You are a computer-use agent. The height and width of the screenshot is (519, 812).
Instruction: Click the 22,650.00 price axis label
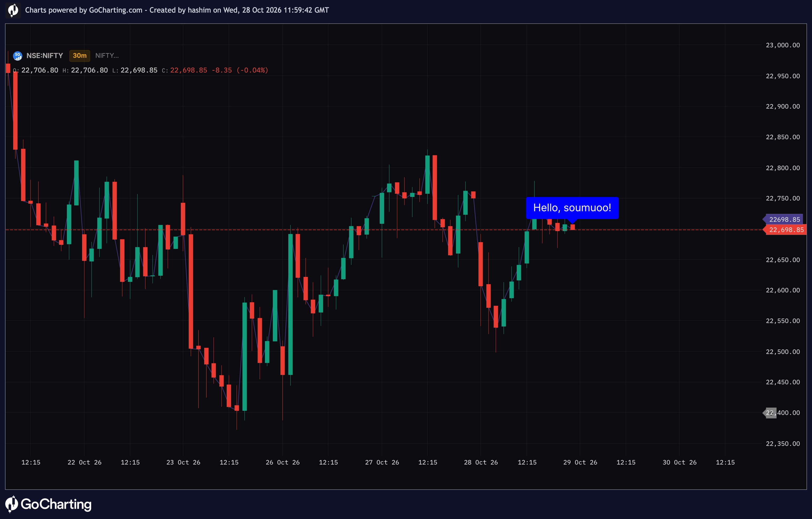[783, 260]
